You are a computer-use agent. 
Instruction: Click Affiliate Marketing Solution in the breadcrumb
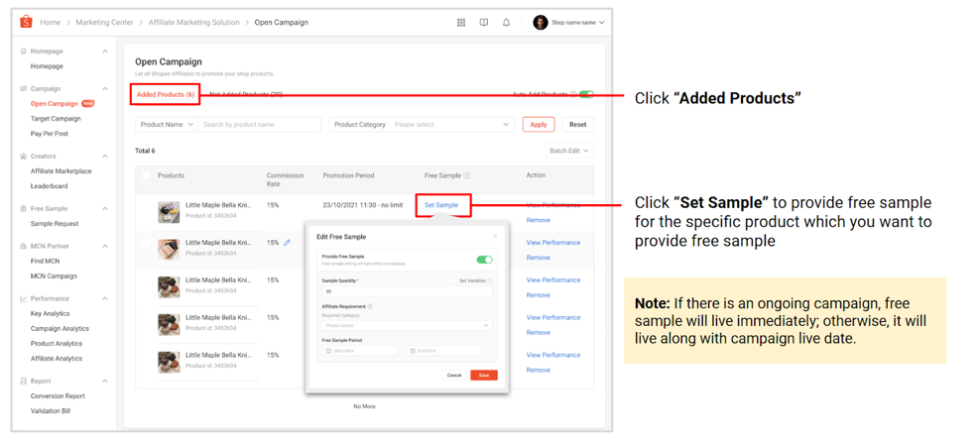coord(193,23)
